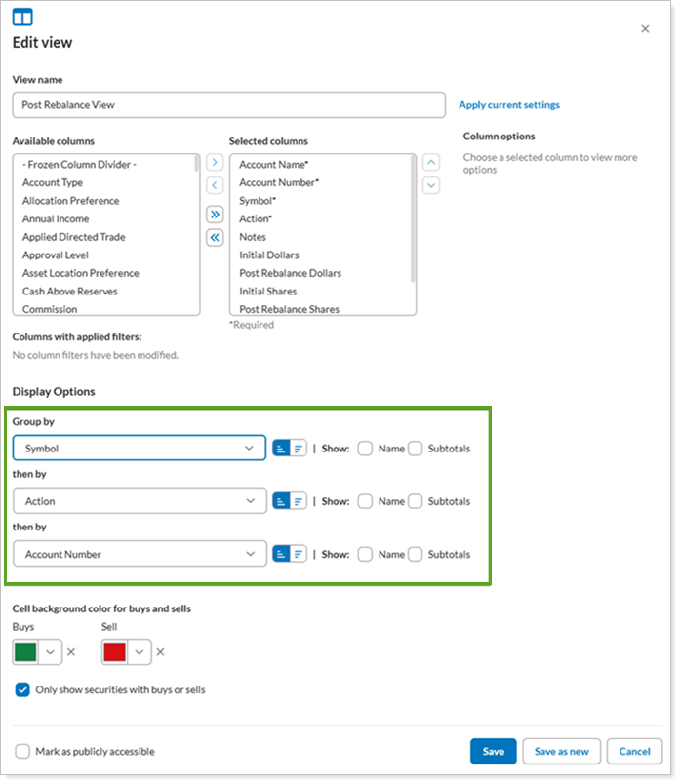Move selected column up with arrow
Screen dimensions: 680x784
(431, 162)
